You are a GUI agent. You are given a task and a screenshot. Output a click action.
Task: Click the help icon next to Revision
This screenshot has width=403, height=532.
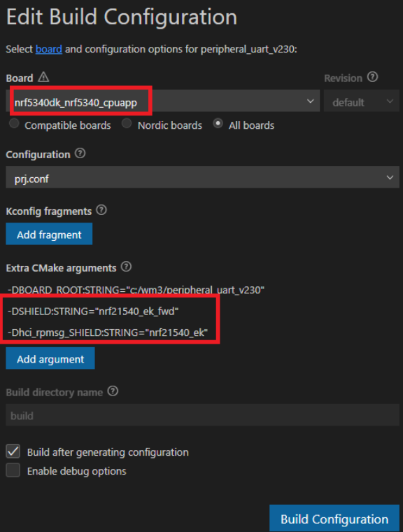point(372,77)
